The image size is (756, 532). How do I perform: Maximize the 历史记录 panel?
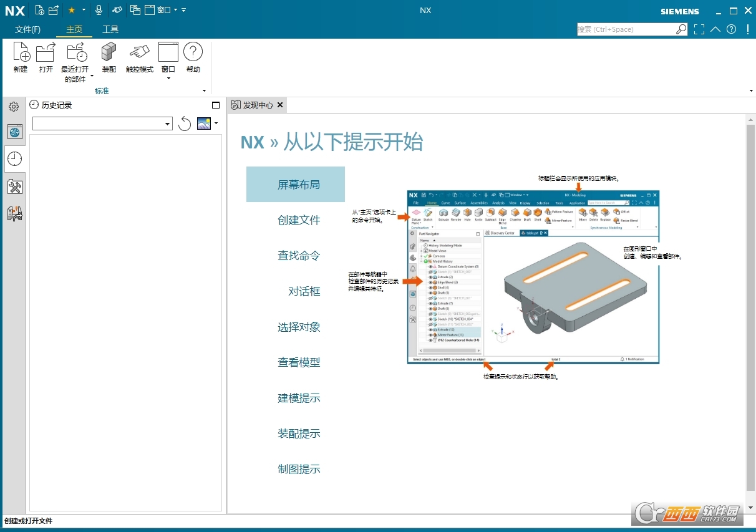(x=216, y=105)
